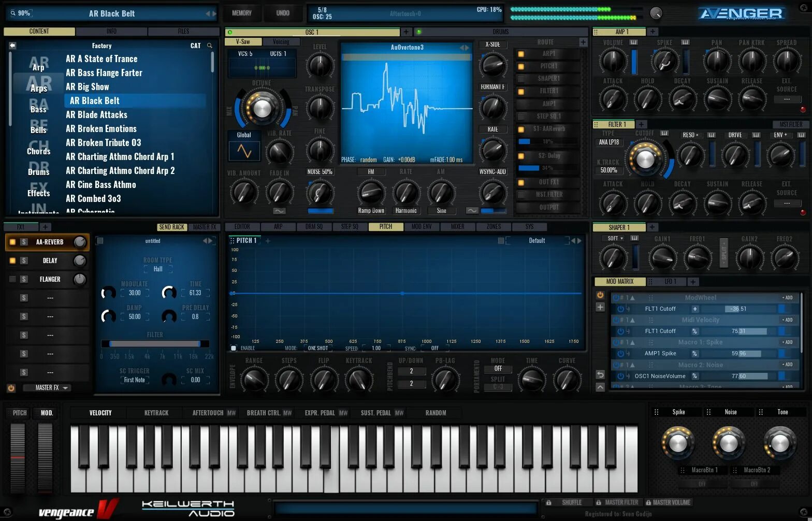The image size is (812, 521).
Task: Click the MST.FILTER button above the filter panel
Action: (791, 124)
